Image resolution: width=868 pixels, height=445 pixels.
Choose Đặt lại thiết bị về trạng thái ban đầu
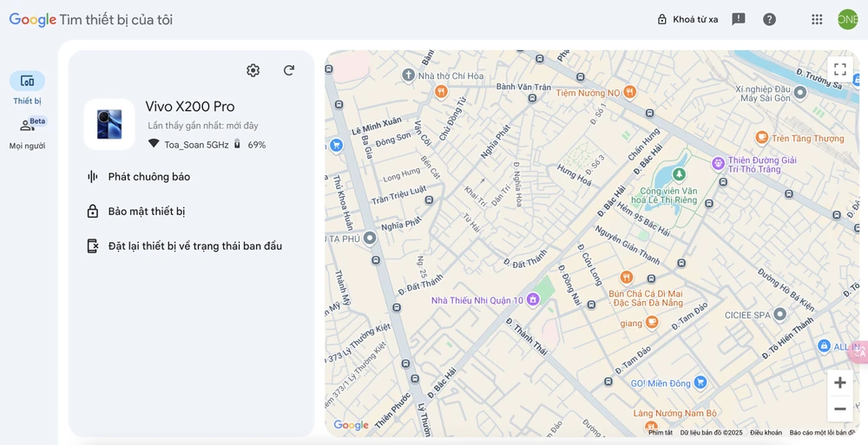pos(184,245)
